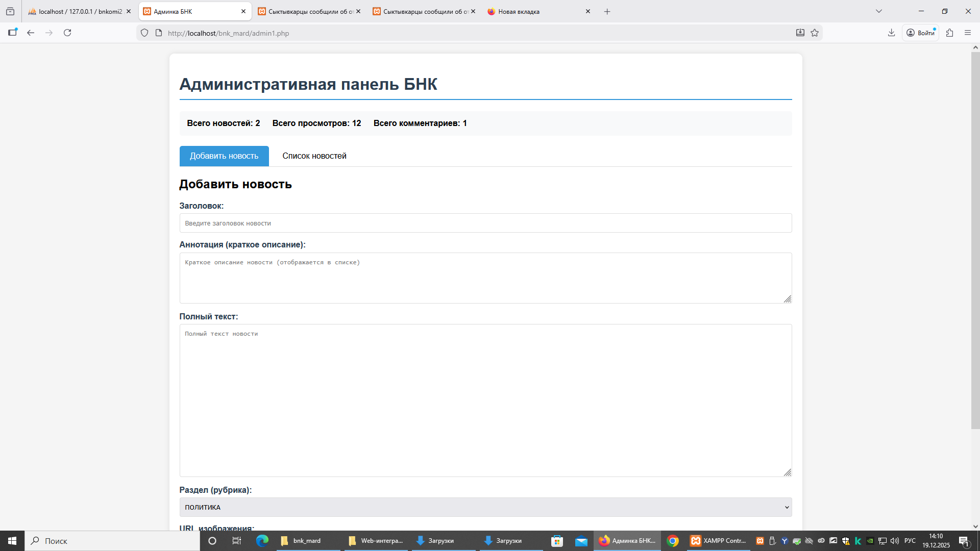
Task: Switch to Список новостей tab
Action: click(314, 156)
